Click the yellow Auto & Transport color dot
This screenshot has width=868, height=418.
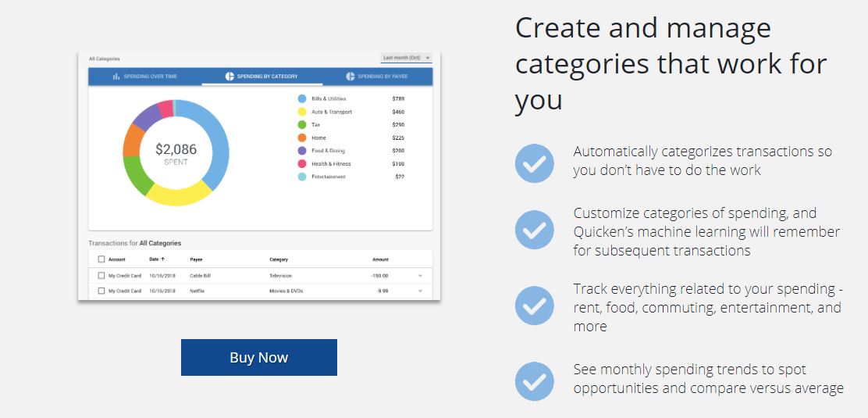302,112
